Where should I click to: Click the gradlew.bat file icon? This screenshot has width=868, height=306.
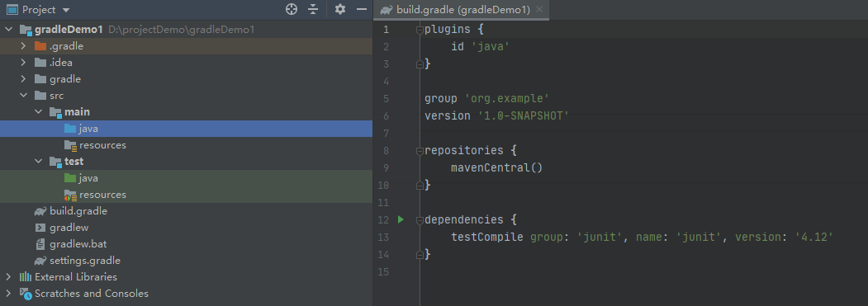40,244
